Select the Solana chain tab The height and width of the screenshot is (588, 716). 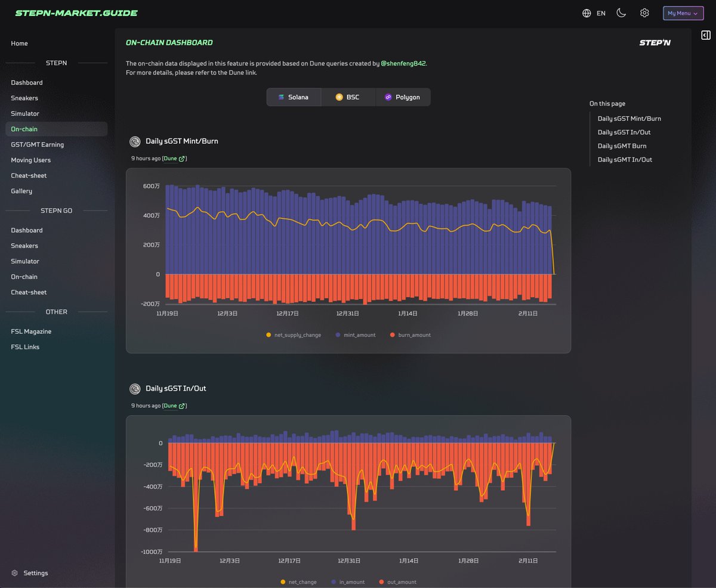(294, 97)
